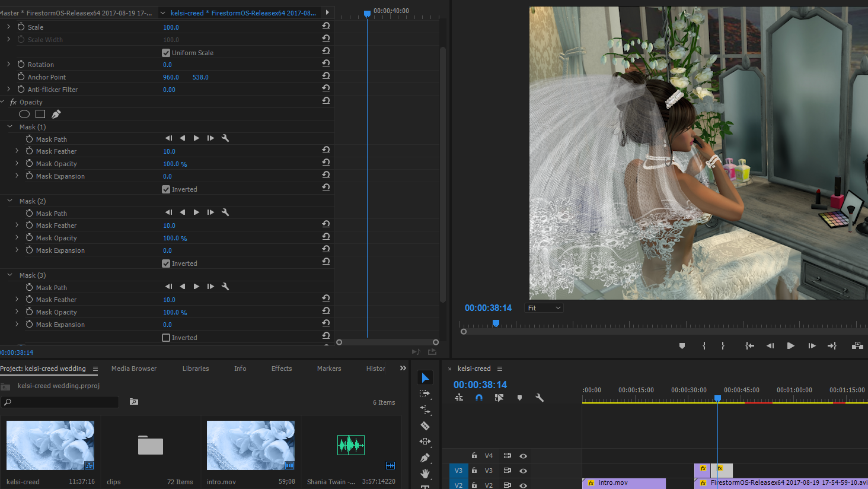Click Program Monitor timecode 00:00:38:14
The image size is (868, 489).
[x=488, y=308]
